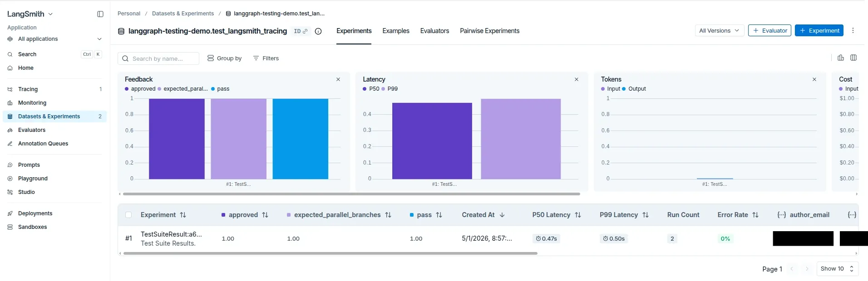Open the Show 10 page size selector

coord(837,269)
